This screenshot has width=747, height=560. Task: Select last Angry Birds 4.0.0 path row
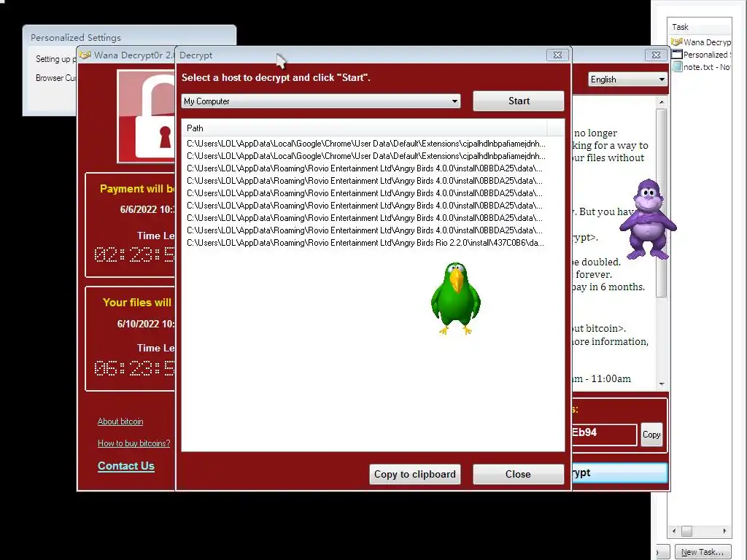pyautogui.click(x=365, y=230)
